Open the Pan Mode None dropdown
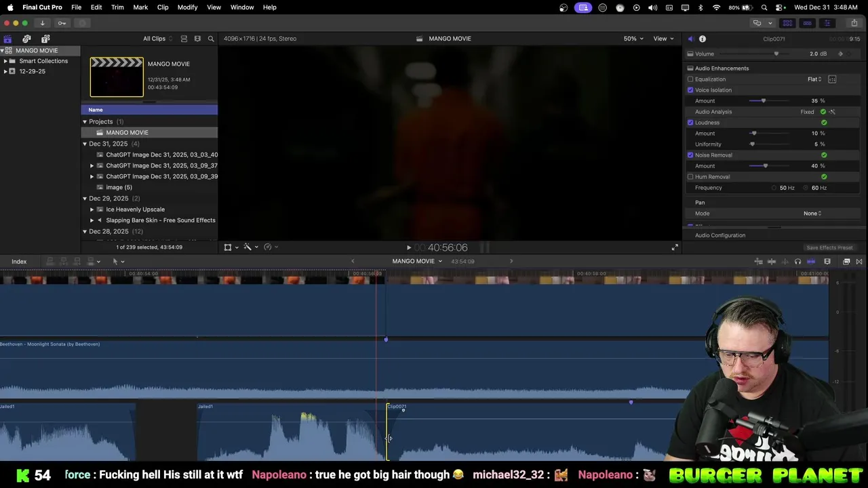 [x=812, y=213]
